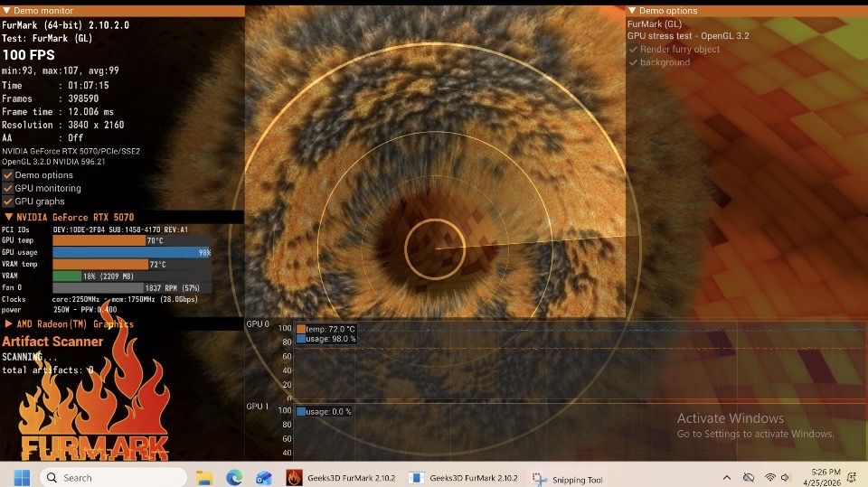Image resolution: width=868 pixels, height=487 pixels.
Task: Collapse the Demo options panel header
Action: [632, 11]
